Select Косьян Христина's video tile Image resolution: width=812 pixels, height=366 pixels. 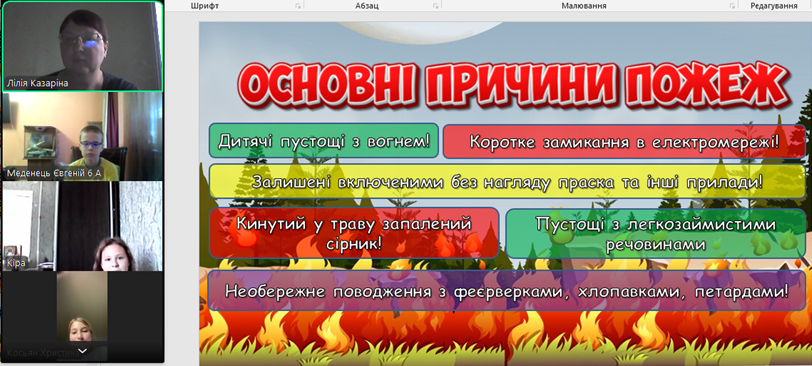click(83, 316)
